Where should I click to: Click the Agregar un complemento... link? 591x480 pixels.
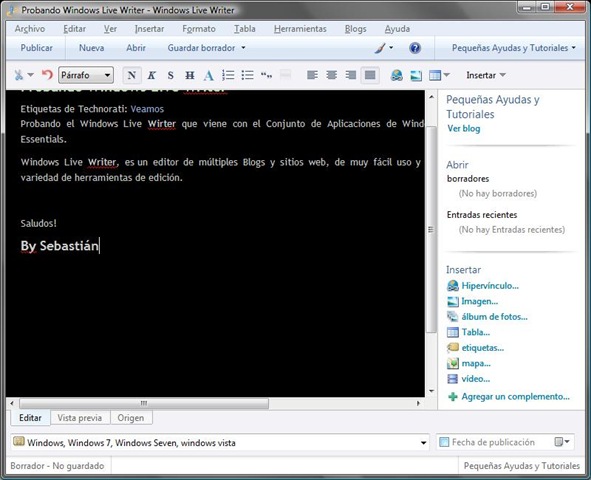tap(515, 396)
